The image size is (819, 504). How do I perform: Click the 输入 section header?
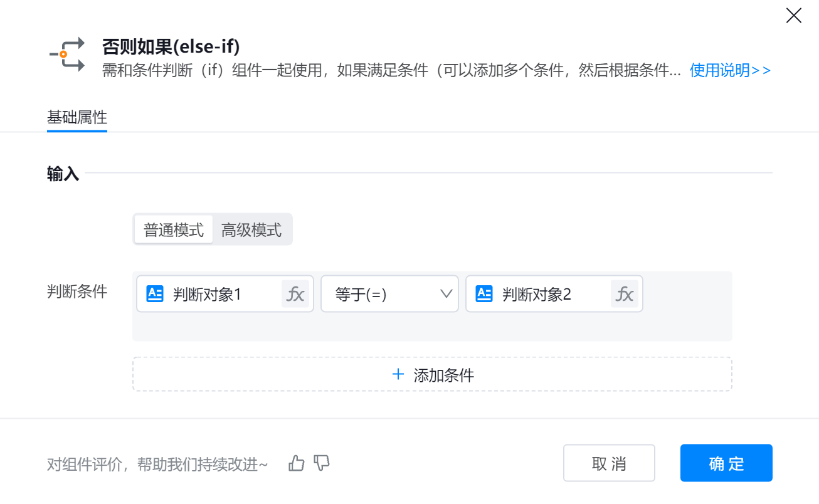(63, 174)
